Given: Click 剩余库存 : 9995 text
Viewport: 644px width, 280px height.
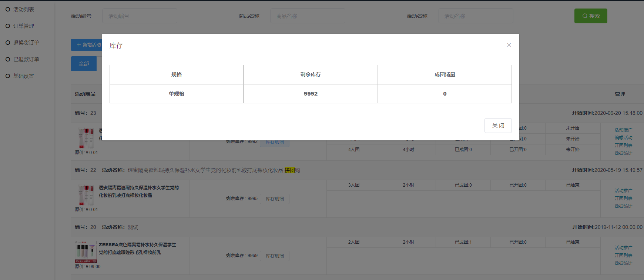Looking at the screenshot, I should click(242, 199).
